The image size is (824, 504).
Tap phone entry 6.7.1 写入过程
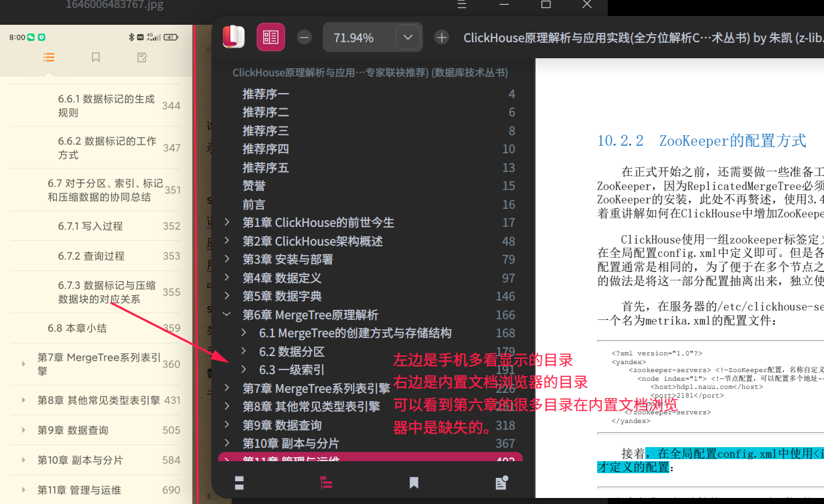coord(90,226)
